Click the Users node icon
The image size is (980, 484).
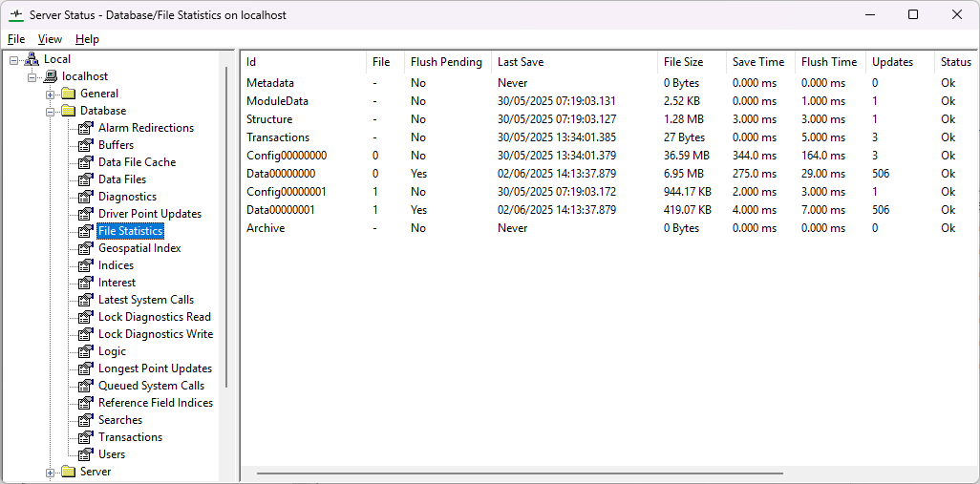[86, 454]
